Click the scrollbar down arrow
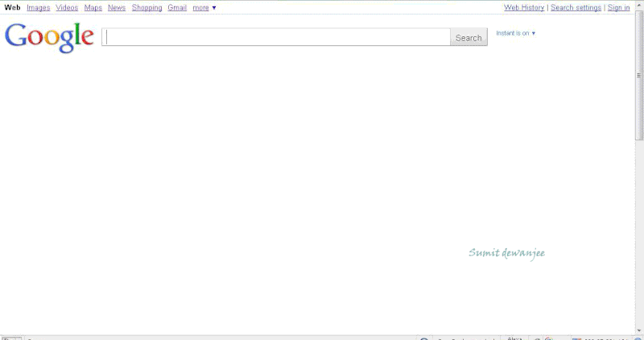 pyautogui.click(x=639, y=330)
